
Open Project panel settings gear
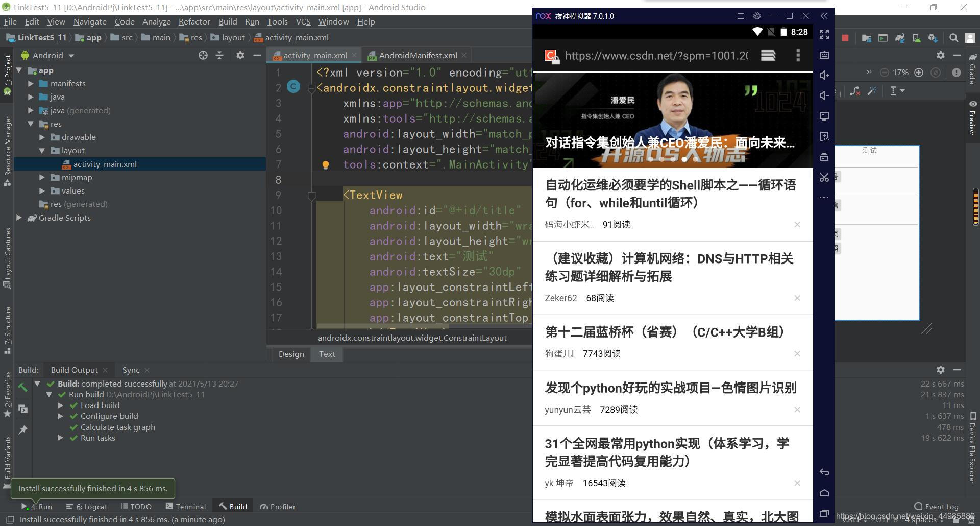(x=240, y=55)
